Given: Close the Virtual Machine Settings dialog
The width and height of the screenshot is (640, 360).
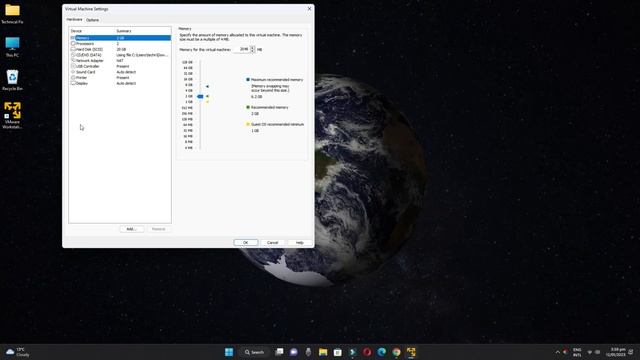Looking at the screenshot, I should 309,9.
